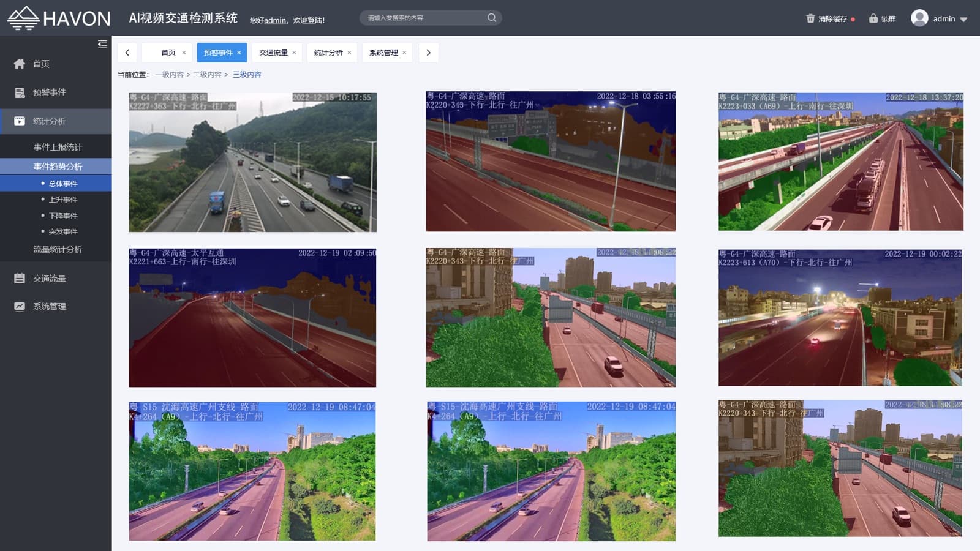Click the home icon beside 首页
This screenshot has width=980, height=551.
(20, 64)
